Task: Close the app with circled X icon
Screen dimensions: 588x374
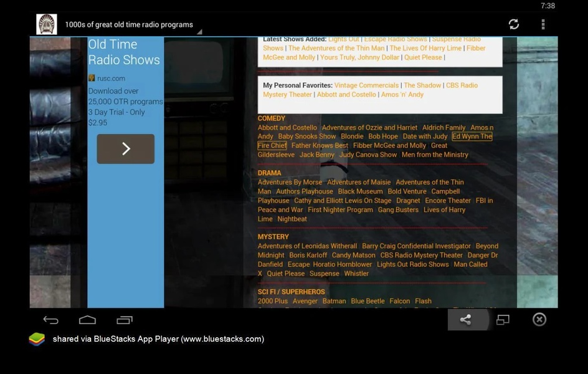Action: (x=539, y=320)
